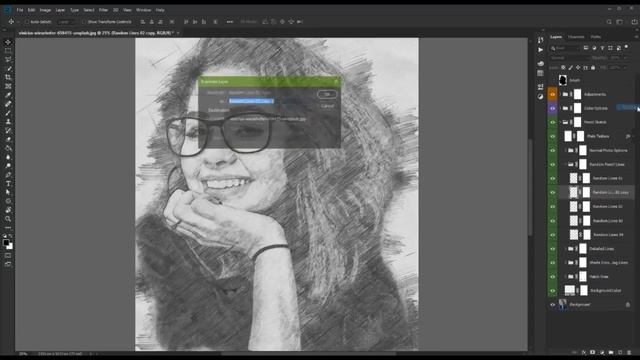Hide the Adjustments group layer
Screen dimensions: 640x360
point(553,94)
